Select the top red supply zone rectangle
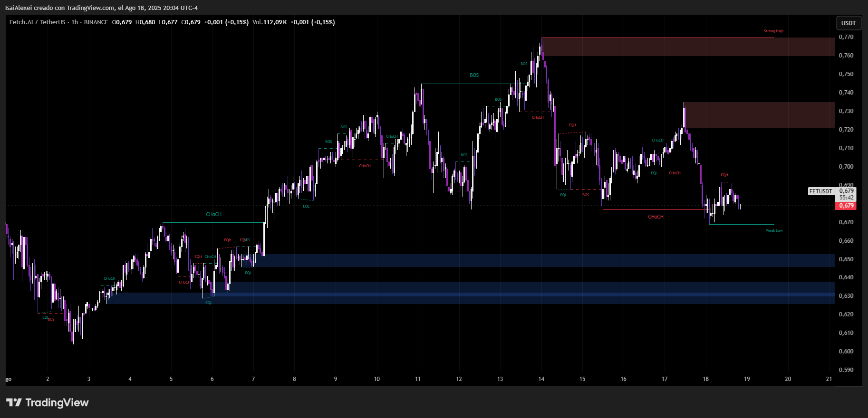The width and height of the screenshot is (868, 418). tap(687, 47)
